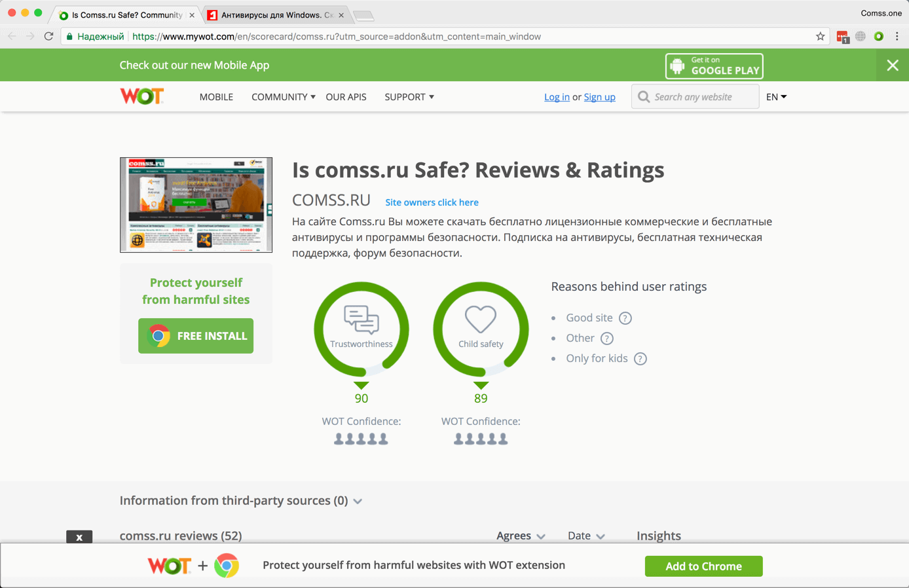Screen dimensions: 909x588
Task: Dismiss the green Mobile App banner
Action: click(893, 65)
